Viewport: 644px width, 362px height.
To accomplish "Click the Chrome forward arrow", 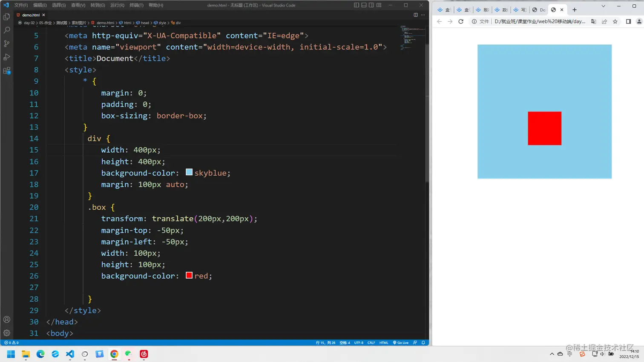I will 450,21.
